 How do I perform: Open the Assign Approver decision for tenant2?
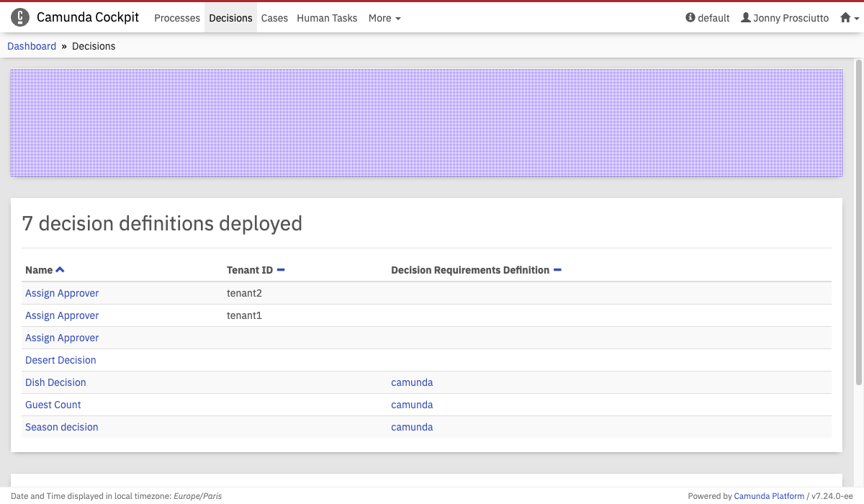tap(62, 293)
